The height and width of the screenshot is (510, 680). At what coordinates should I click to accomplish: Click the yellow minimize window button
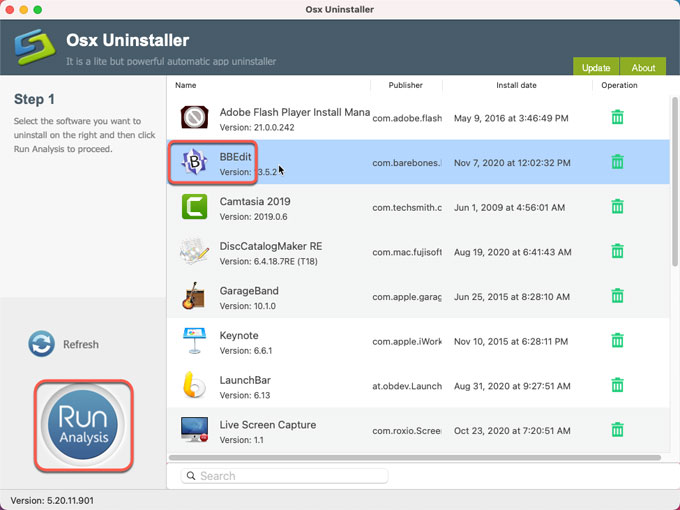tap(24, 10)
